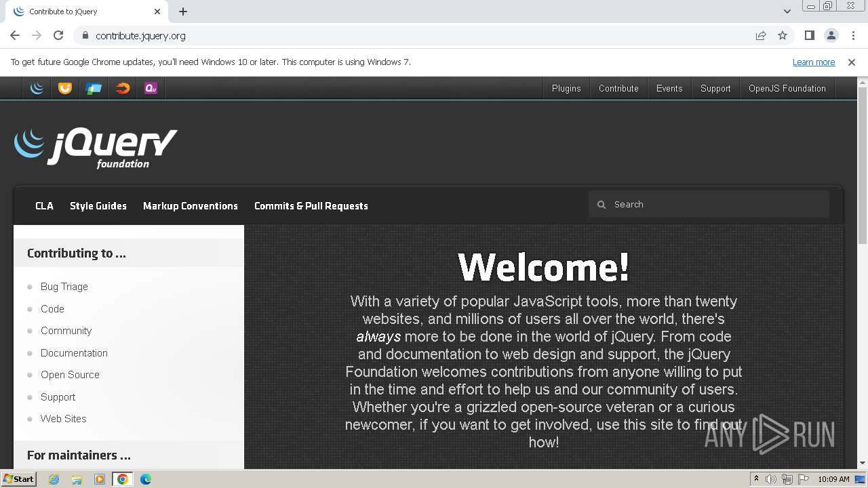Open tab search dropdown arrow
The width and height of the screenshot is (868, 488).
coord(787,12)
